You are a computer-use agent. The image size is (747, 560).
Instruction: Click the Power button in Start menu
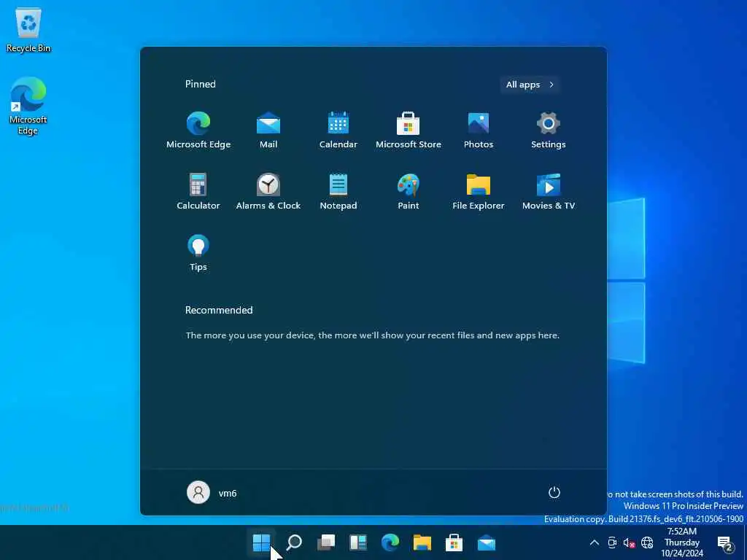click(x=554, y=492)
